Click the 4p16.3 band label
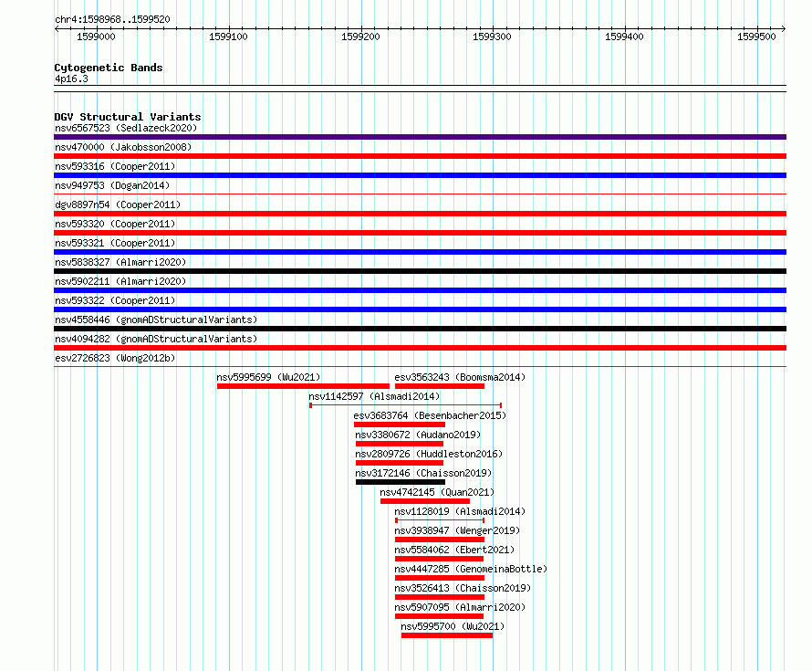 pos(71,79)
